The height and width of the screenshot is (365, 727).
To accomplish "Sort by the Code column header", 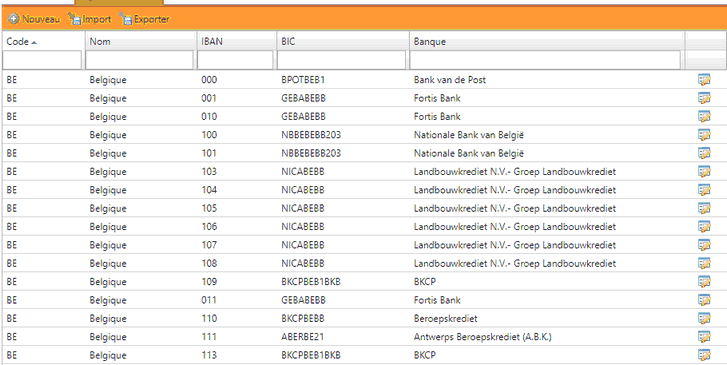I will point(43,41).
